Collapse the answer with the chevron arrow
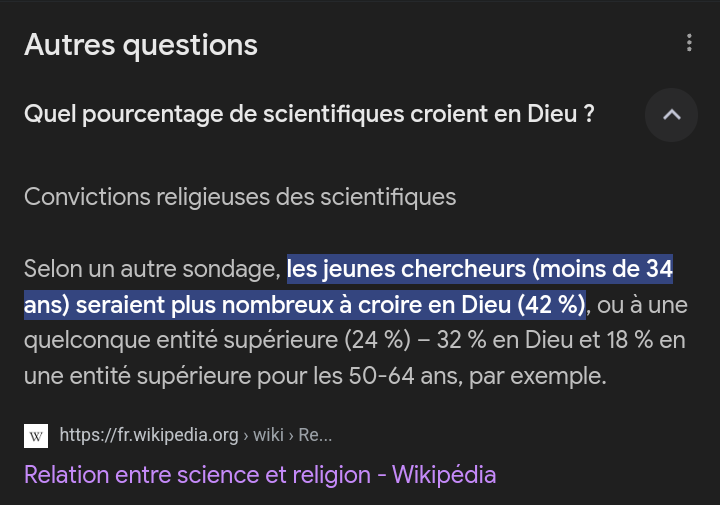Viewport: 720px width, 505px height. tap(671, 115)
